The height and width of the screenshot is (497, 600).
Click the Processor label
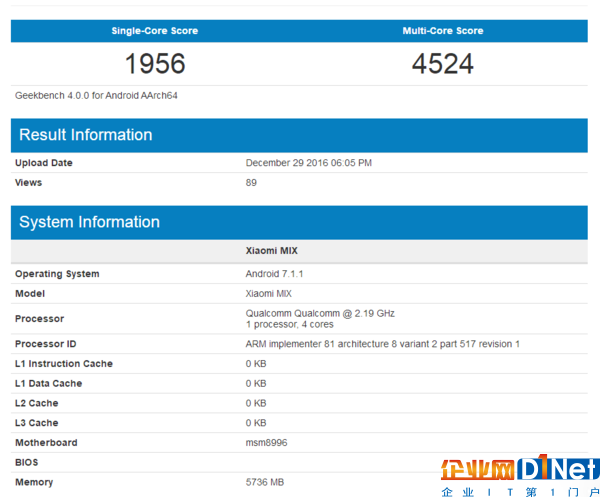[39, 319]
